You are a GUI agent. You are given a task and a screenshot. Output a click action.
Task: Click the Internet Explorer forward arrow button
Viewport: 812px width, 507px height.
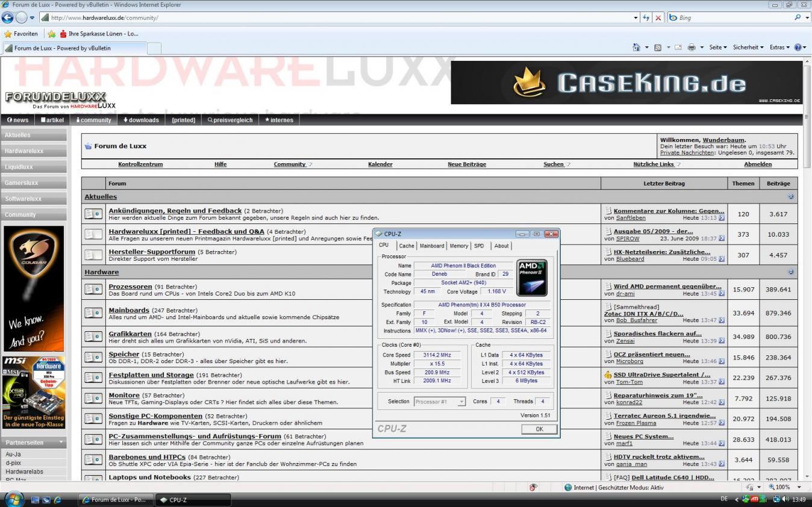[x=21, y=18]
